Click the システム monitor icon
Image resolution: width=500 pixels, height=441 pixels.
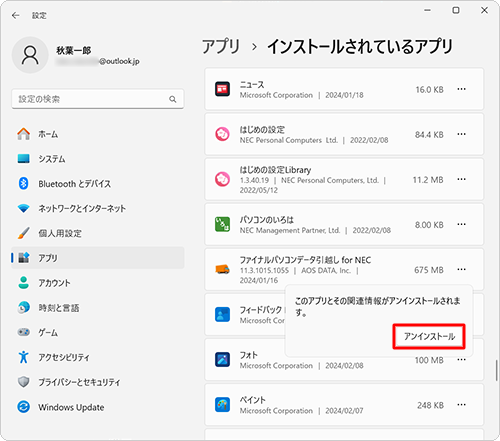coord(23,159)
